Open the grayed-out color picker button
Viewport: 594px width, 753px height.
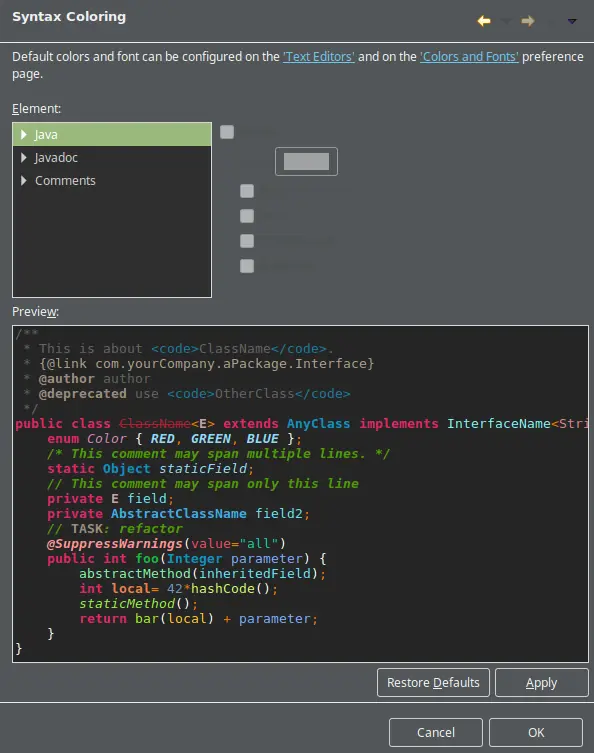point(306,161)
